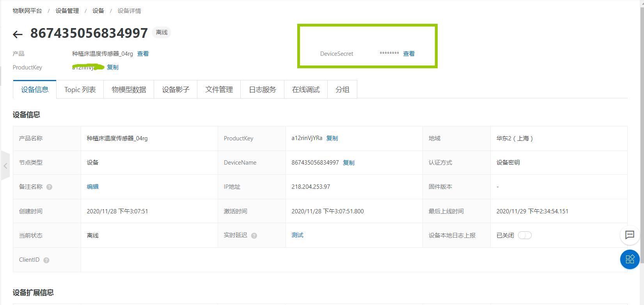Click help icon next to 备注名称
This screenshot has width=644, height=305.
click(x=49, y=187)
